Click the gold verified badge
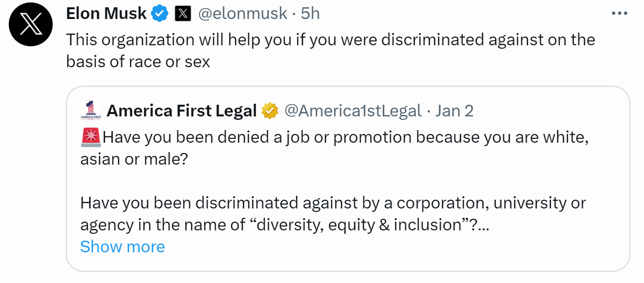Image resolution: width=644 pixels, height=283 pixels. click(270, 111)
